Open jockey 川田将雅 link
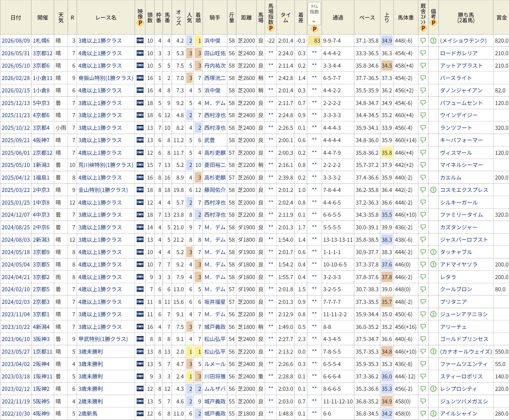The image size is (509, 420). coord(215,376)
